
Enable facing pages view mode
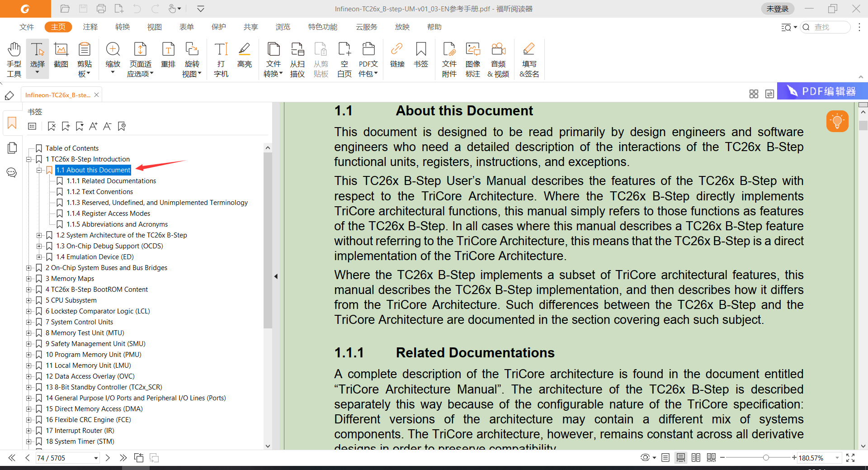(696, 458)
